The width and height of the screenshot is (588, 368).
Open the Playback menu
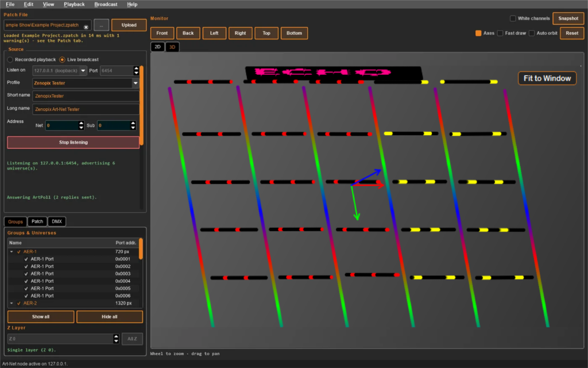tap(74, 4)
